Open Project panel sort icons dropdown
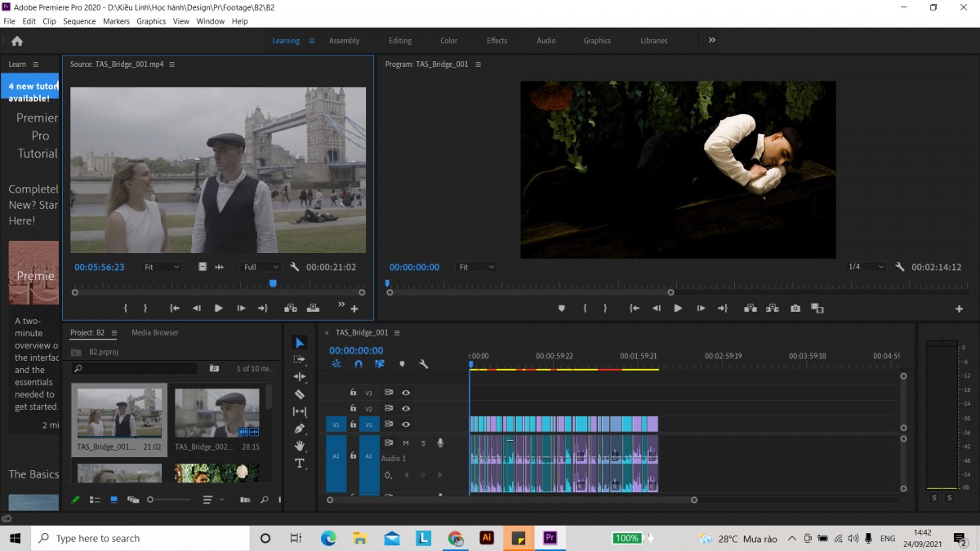 pos(213,500)
